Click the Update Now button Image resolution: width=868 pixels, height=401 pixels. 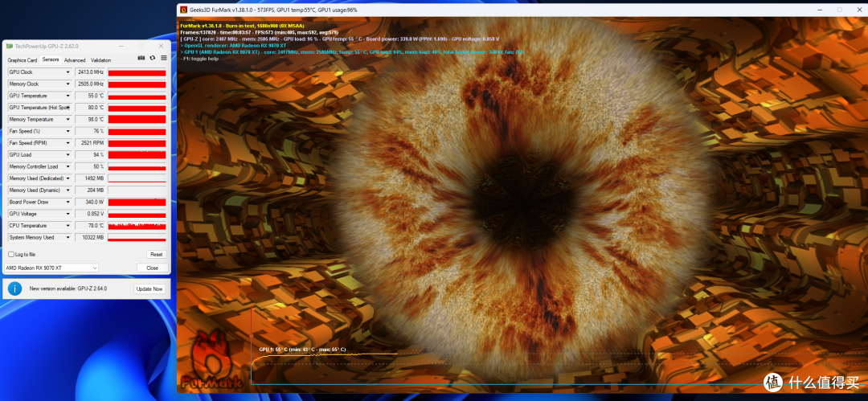pyautogui.click(x=149, y=288)
